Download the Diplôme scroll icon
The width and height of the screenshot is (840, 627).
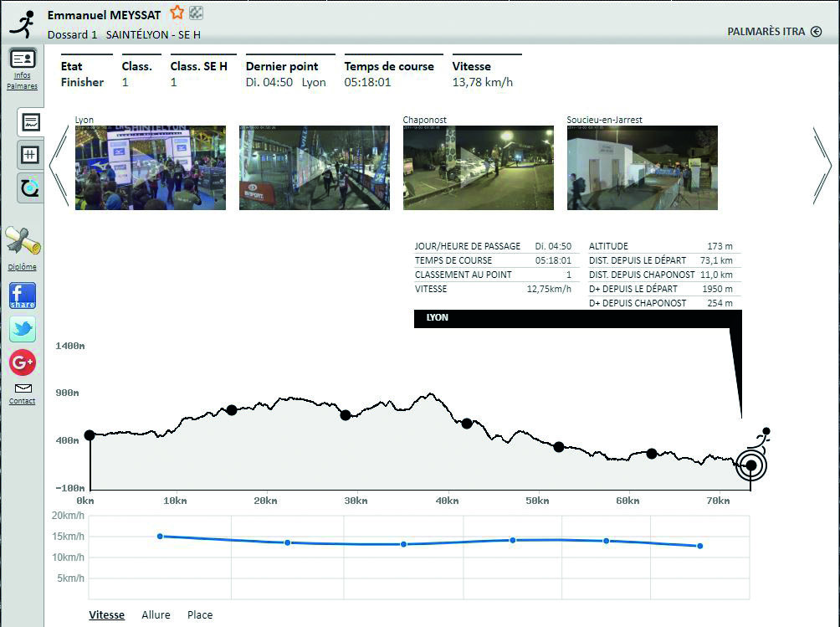click(23, 242)
